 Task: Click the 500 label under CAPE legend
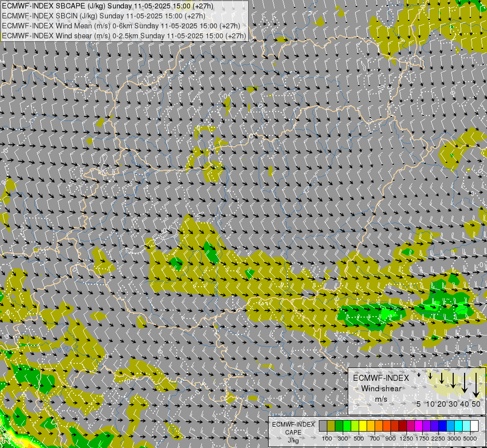click(x=359, y=439)
